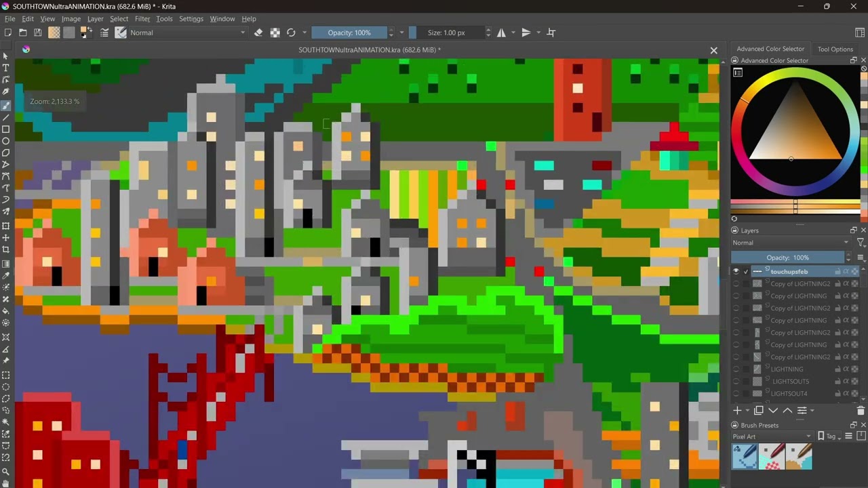Expand horizontal mirror options arrow

[x=513, y=33]
